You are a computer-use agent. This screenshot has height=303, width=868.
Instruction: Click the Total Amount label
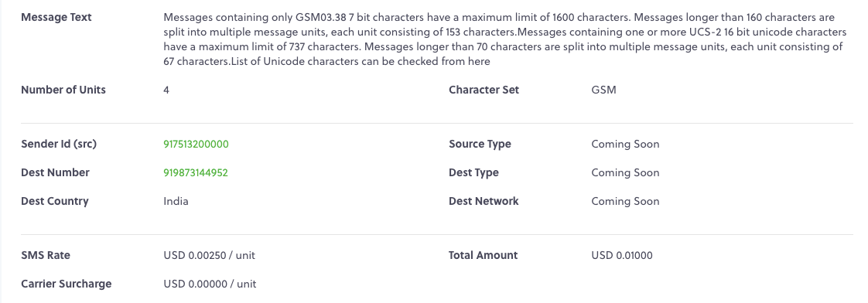[x=484, y=255]
